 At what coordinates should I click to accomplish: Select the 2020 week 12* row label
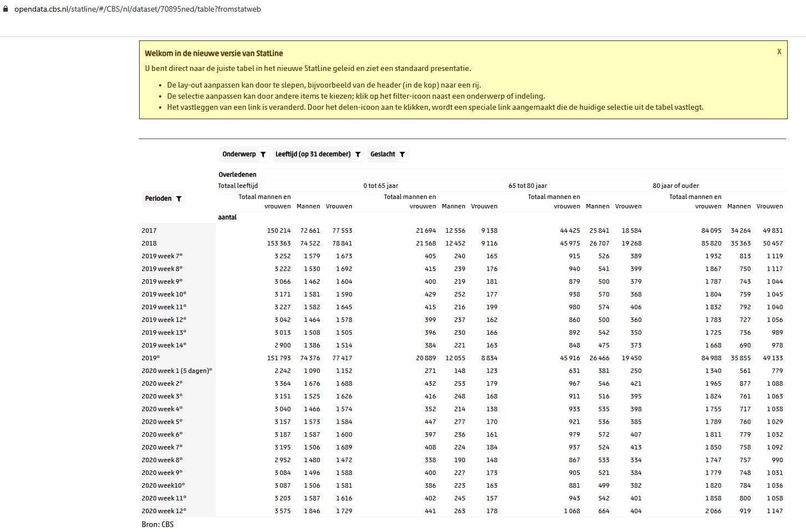pyautogui.click(x=164, y=511)
